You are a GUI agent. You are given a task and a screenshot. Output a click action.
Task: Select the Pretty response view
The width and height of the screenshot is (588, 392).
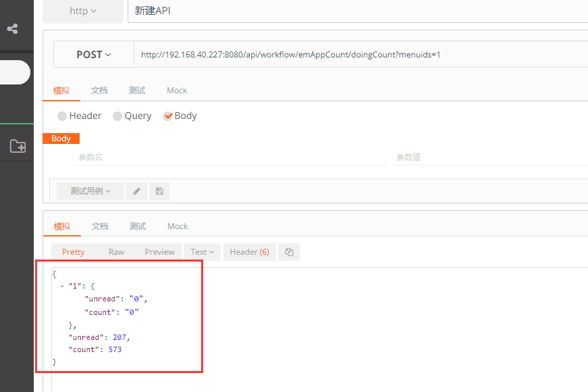[x=73, y=252]
